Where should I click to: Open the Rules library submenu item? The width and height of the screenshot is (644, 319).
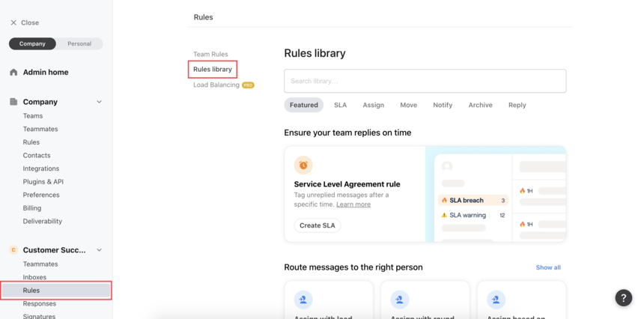pos(213,70)
